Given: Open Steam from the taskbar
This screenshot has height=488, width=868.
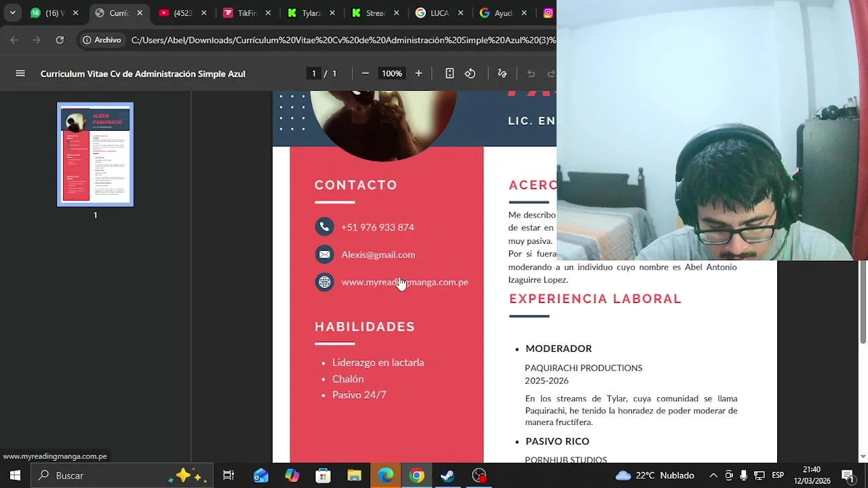Looking at the screenshot, I should coord(448,475).
